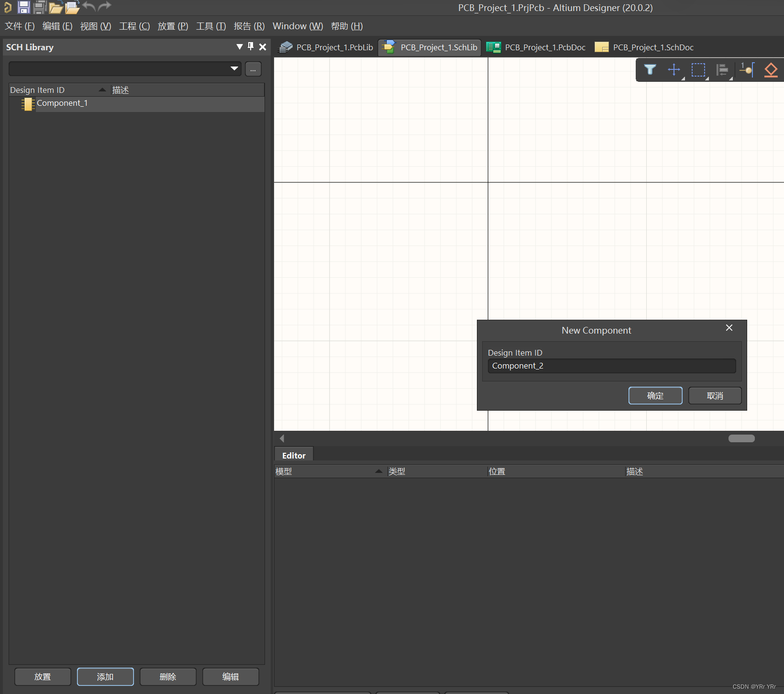This screenshot has height=694, width=784.
Task: Select the Move Objects cross tool
Action: pos(674,70)
